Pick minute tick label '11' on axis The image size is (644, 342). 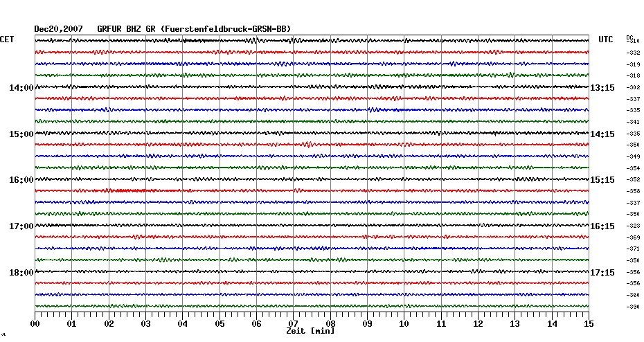[441, 324]
